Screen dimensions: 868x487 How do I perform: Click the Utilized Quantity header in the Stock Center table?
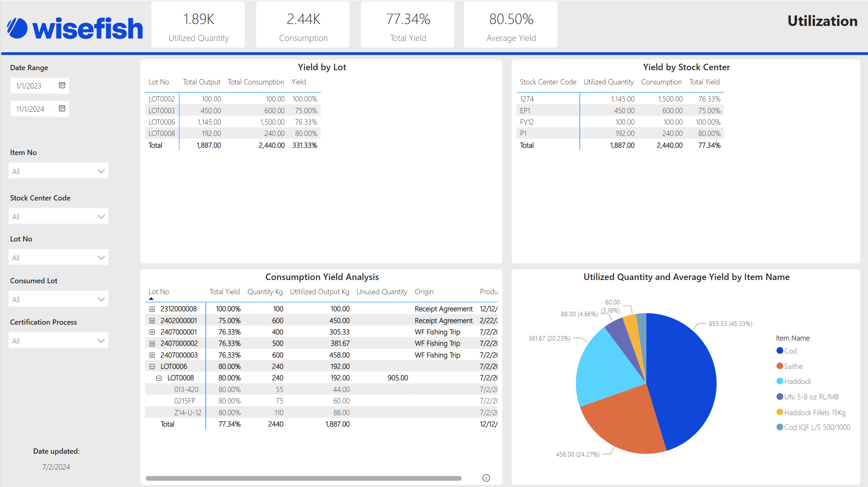tap(608, 82)
